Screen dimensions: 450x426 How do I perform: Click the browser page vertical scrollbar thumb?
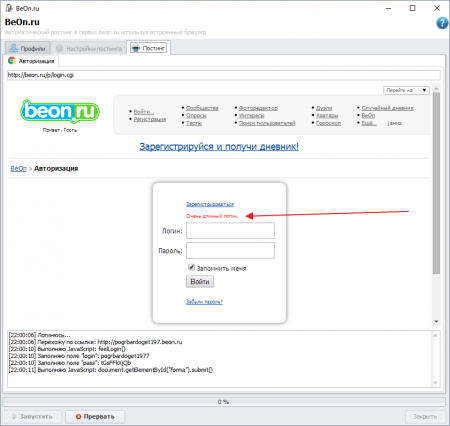click(436, 183)
